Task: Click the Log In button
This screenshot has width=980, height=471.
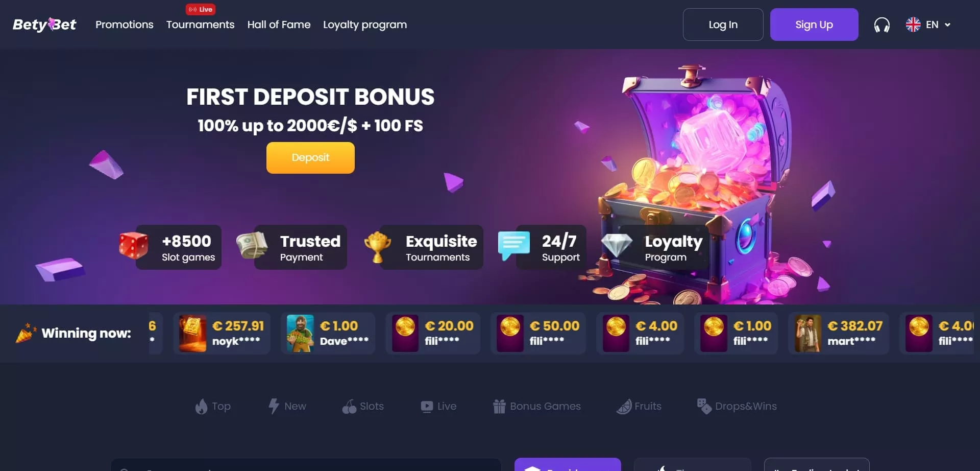Action: [723, 25]
